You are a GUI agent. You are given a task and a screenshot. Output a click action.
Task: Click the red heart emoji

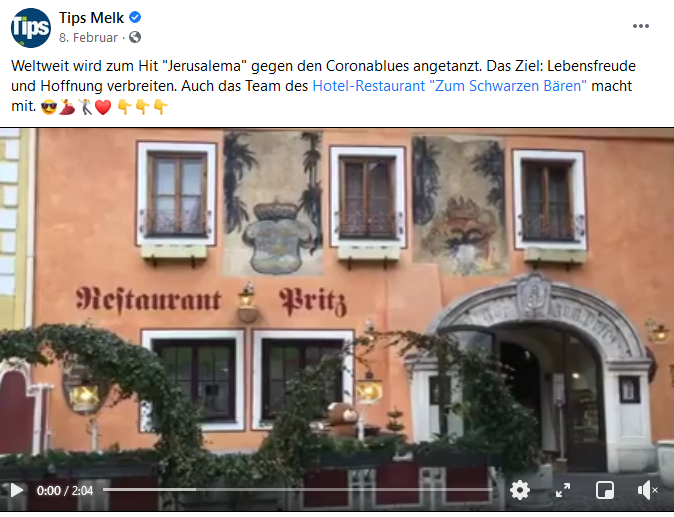click(103, 107)
